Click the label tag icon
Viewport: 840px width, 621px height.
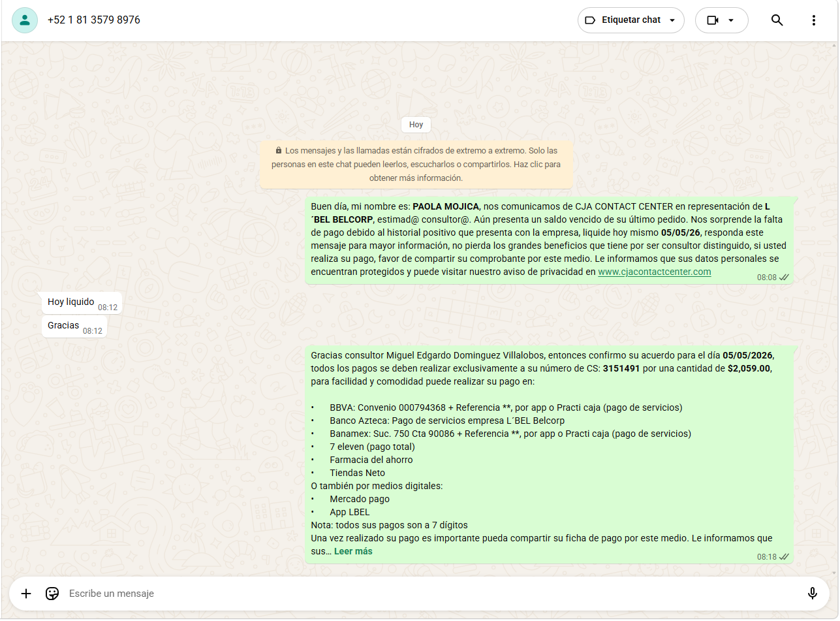click(590, 20)
